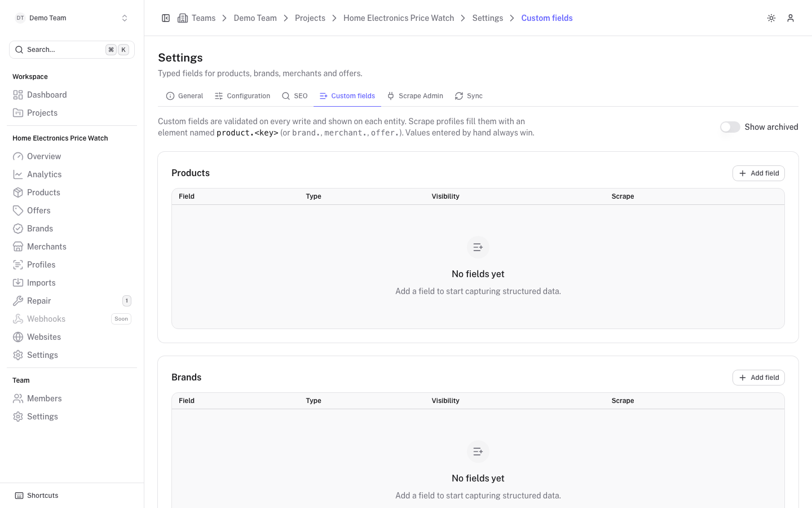This screenshot has width=812, height=508.
Task: Switch to the Configuration tab
Action: coord(242,96)
